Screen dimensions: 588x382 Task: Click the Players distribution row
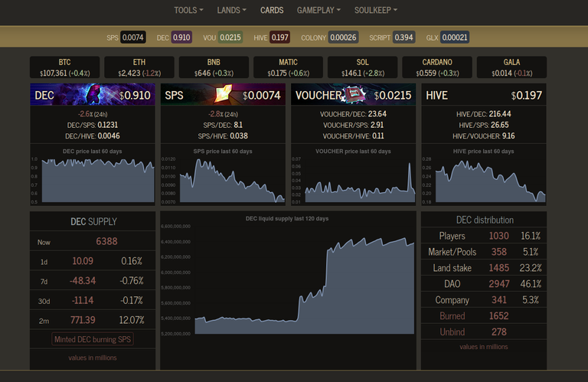pyautogui.click(x=484, y=236)
